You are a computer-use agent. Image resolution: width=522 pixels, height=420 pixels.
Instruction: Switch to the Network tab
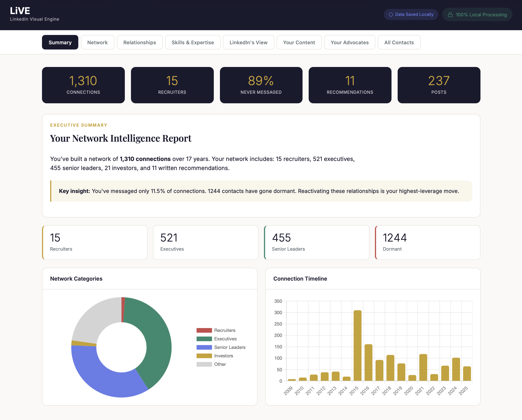pyautogui.click(x=98, y=42)
